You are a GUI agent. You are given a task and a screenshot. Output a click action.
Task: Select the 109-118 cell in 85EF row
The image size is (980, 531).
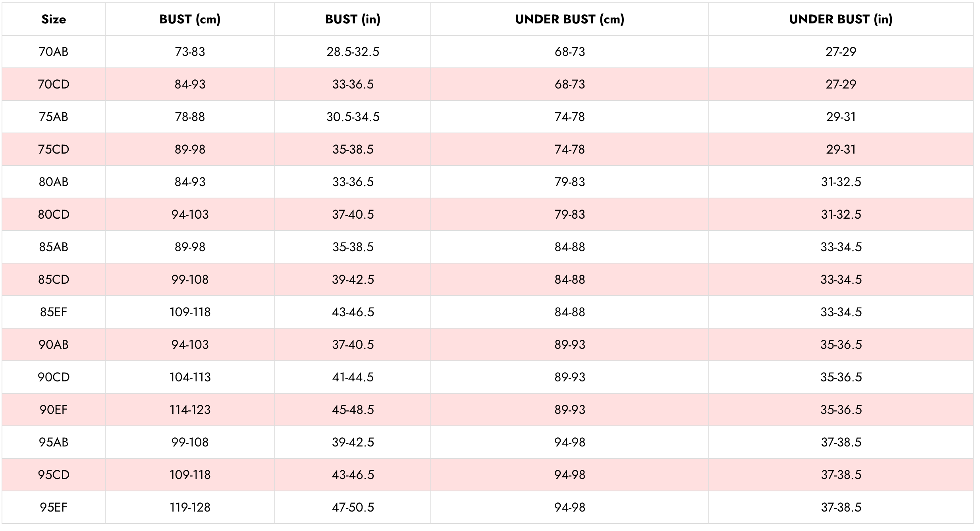[x=190, y=312]
